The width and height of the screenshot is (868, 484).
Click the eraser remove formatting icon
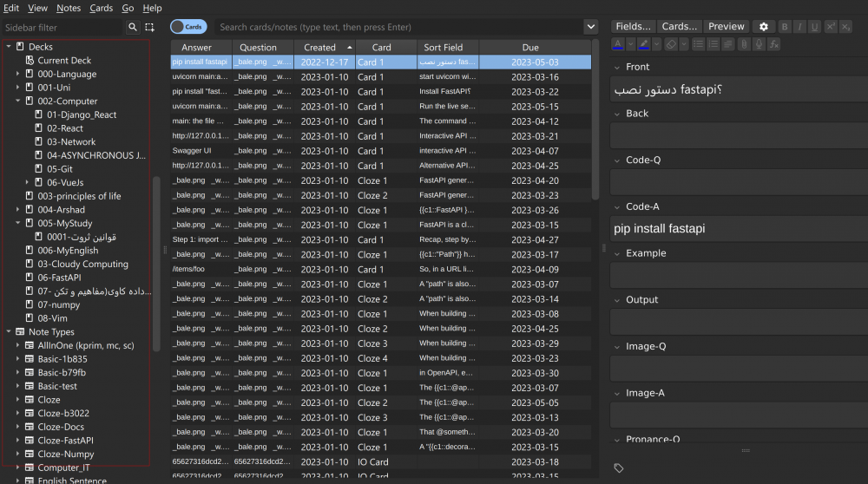670,43
